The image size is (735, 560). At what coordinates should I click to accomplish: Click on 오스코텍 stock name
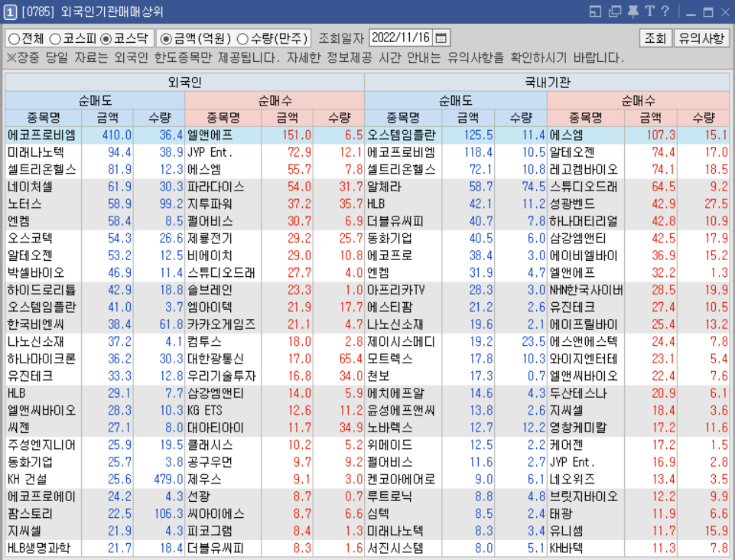(30, 238)
